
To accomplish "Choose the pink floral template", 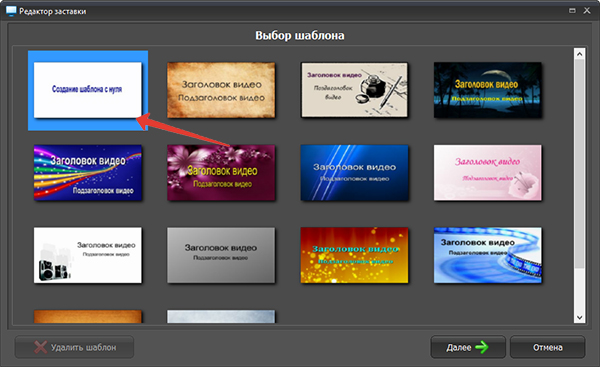I will [x=488, y=173].
